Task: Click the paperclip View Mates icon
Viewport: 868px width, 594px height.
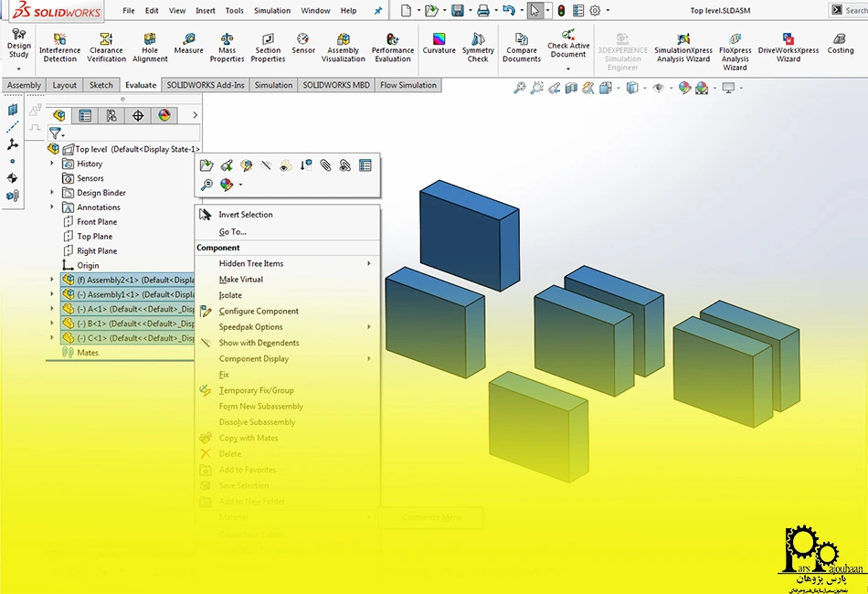Action: (325, 165)
